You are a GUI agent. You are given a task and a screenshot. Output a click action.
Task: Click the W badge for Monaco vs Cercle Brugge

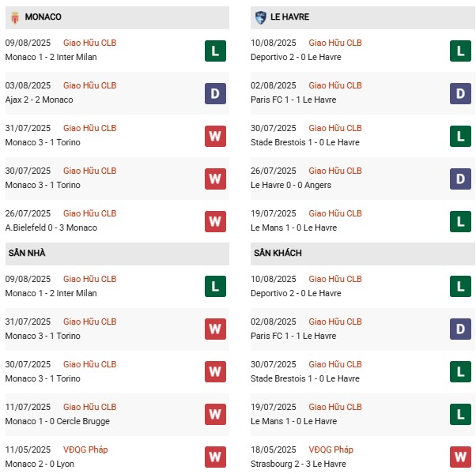215,414
